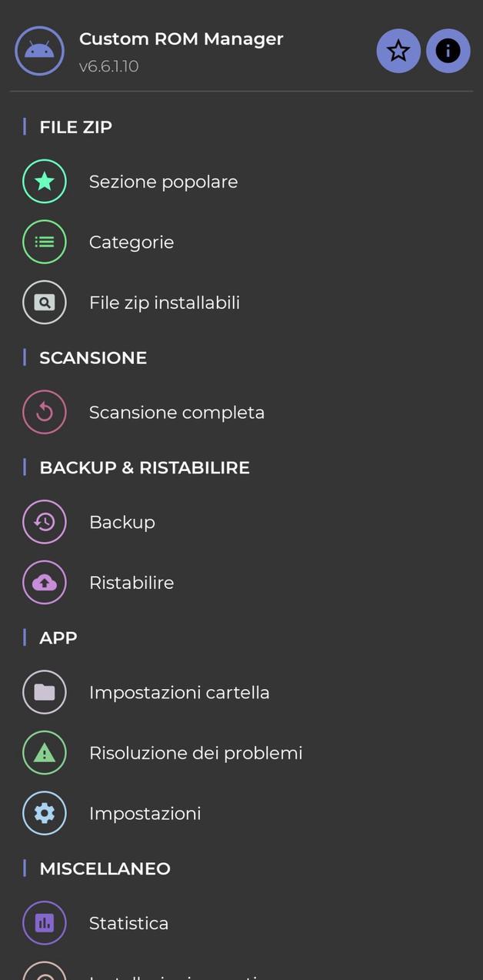483x980 pixels.
Task: Click the bar chart Statistica icon
Action: 45,923
